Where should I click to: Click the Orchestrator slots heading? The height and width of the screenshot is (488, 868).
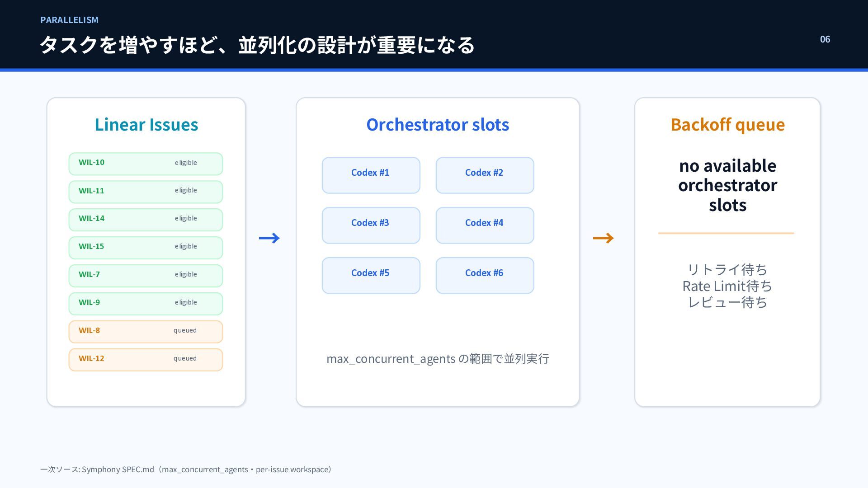[x=438, y=124]
